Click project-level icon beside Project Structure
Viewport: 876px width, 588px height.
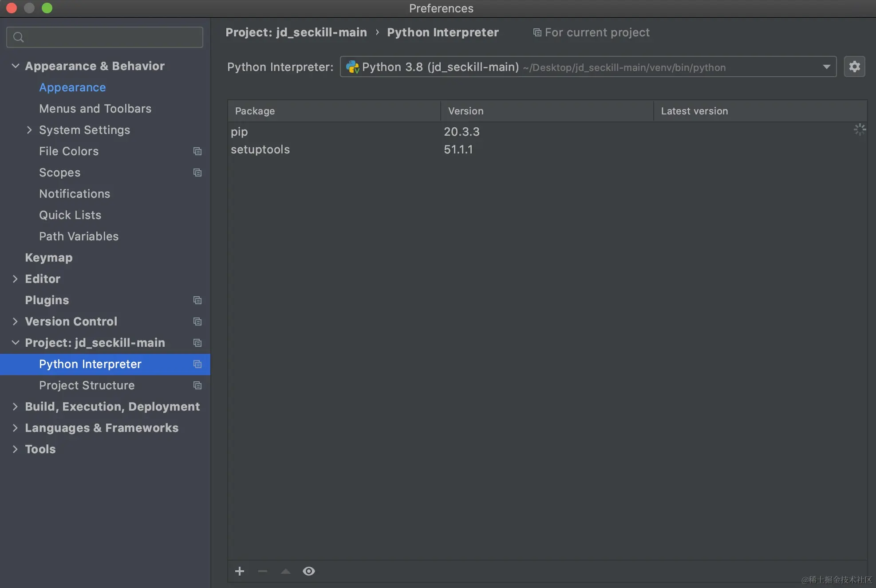pos(197,385)
